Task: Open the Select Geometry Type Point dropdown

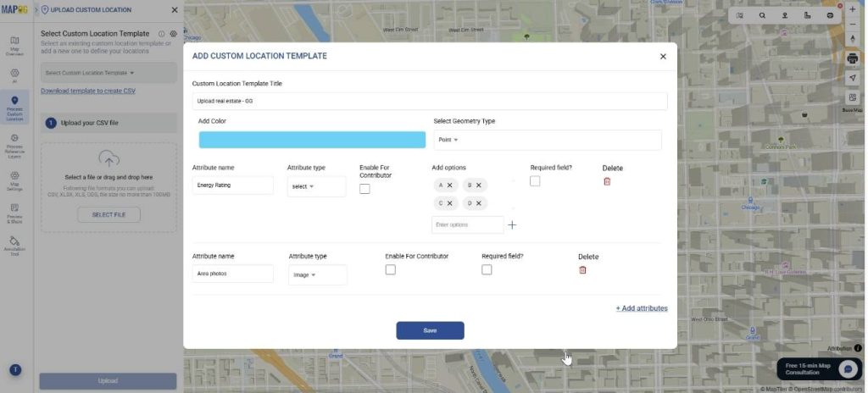Action: click(548, 140)
